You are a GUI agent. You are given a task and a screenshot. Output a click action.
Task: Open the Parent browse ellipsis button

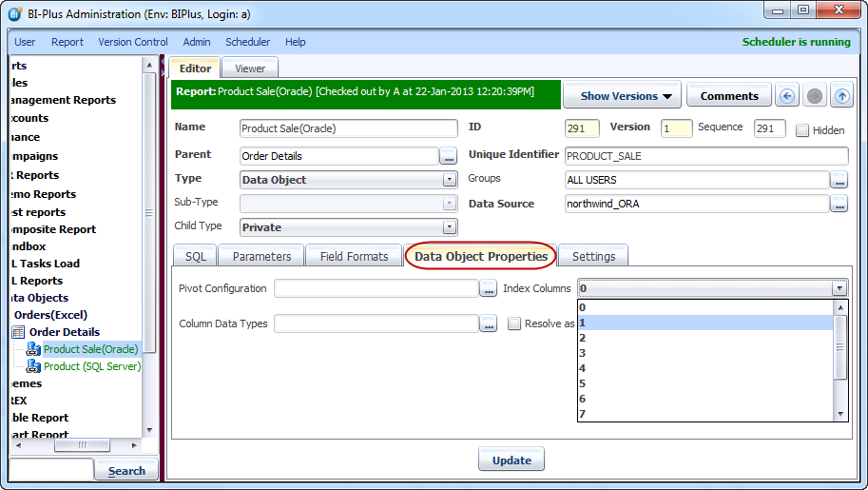tap(449, 156)
